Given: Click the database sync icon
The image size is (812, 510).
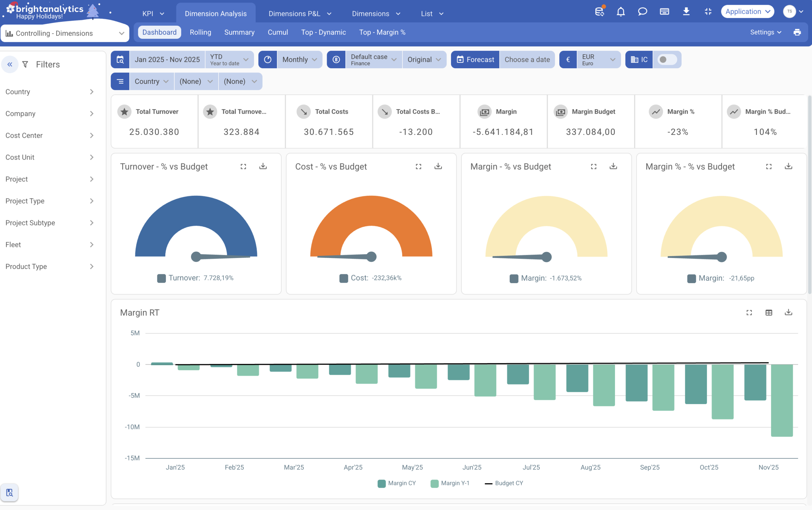Looking at the screenshot, I should (599, 12).
